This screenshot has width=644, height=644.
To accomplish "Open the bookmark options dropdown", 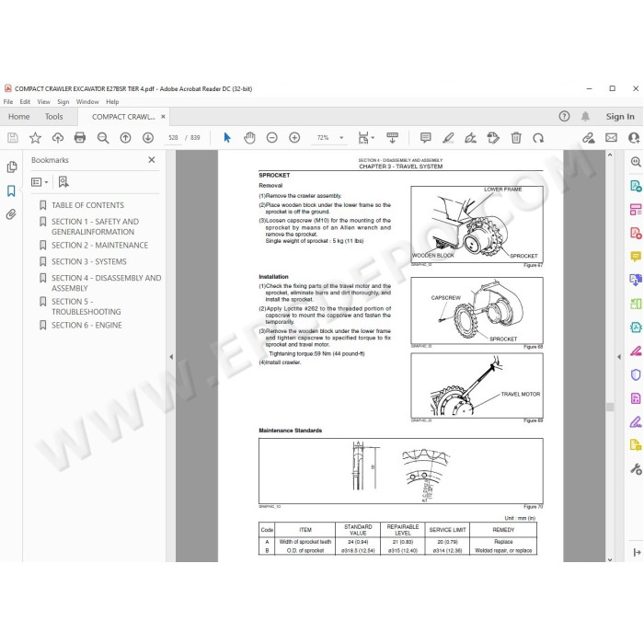I will pyautogui.click(x=40, y=182).
